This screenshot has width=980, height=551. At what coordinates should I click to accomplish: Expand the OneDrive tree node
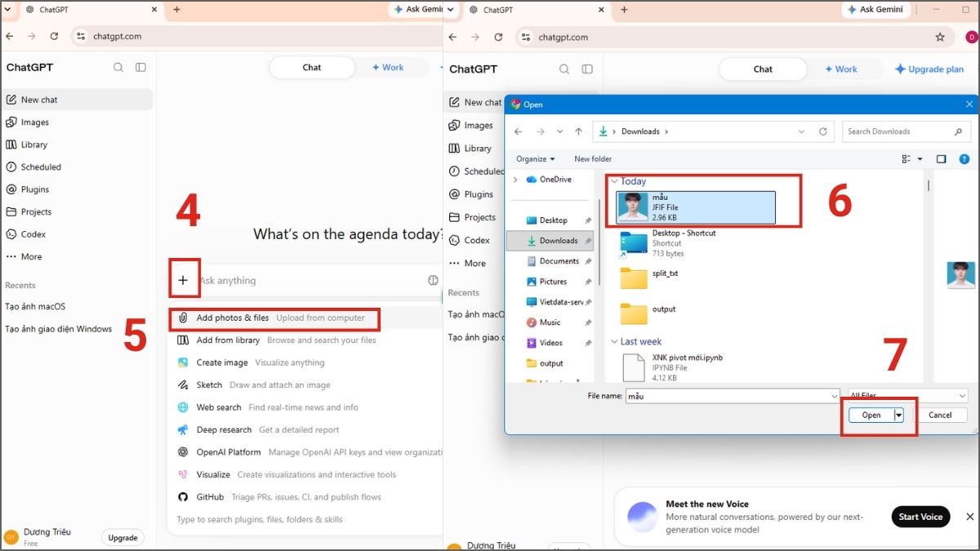[514, 180]
